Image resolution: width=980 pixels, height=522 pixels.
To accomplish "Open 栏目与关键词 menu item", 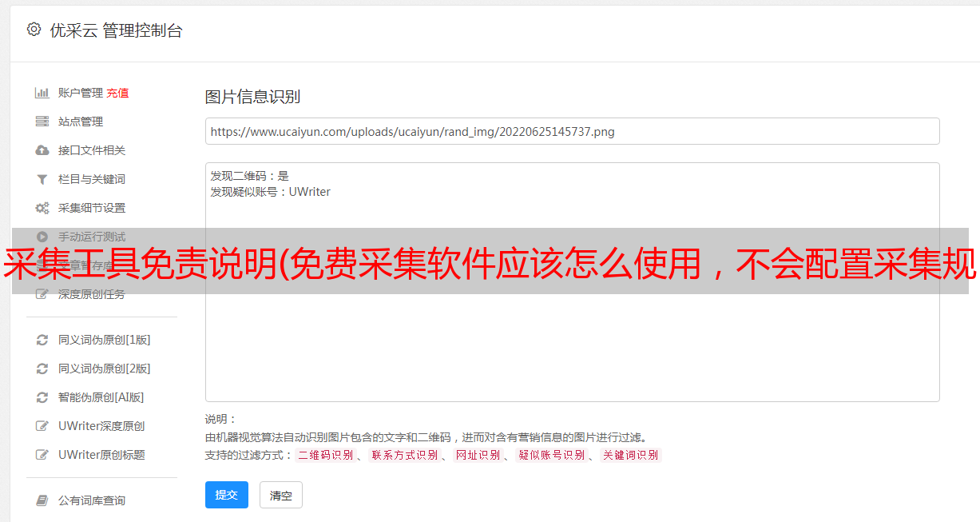I will pyautogui.click(x=92, y=179).
